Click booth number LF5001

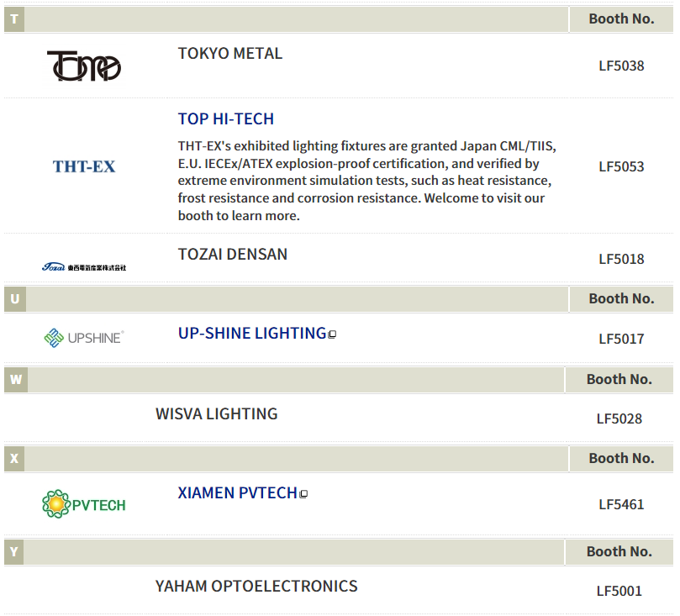(619, 591)
